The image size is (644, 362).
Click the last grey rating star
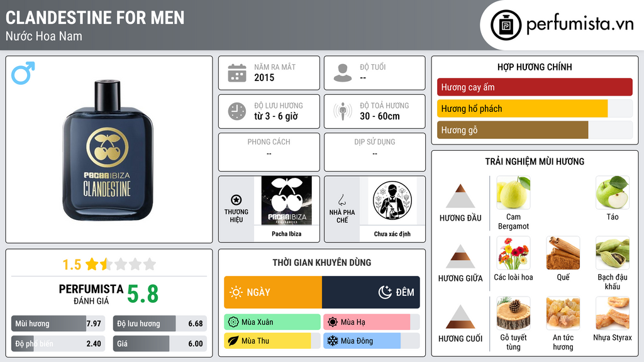[x=150, y=264]
